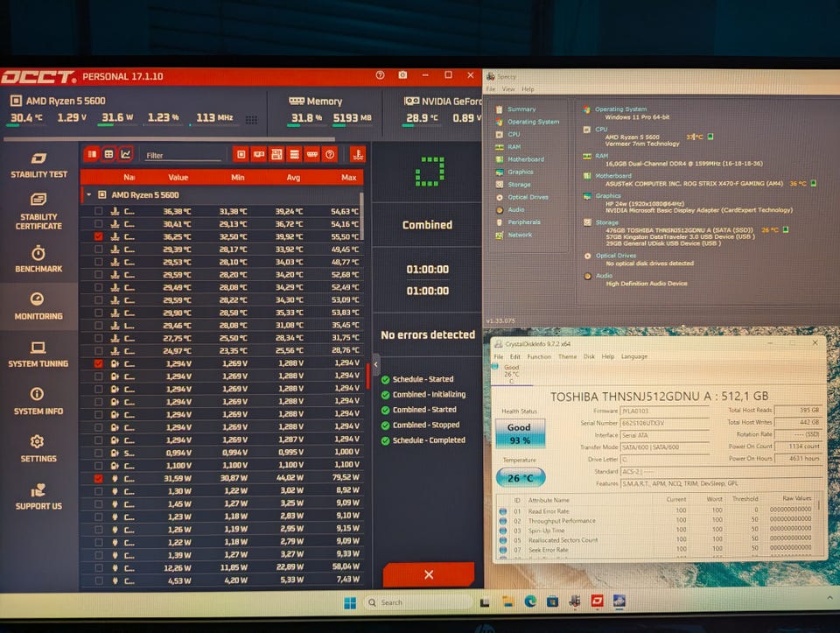Uncheck the power row showing 31,59 W
The height and width of the screenshot is (633, 840).
tap(99, 478)
